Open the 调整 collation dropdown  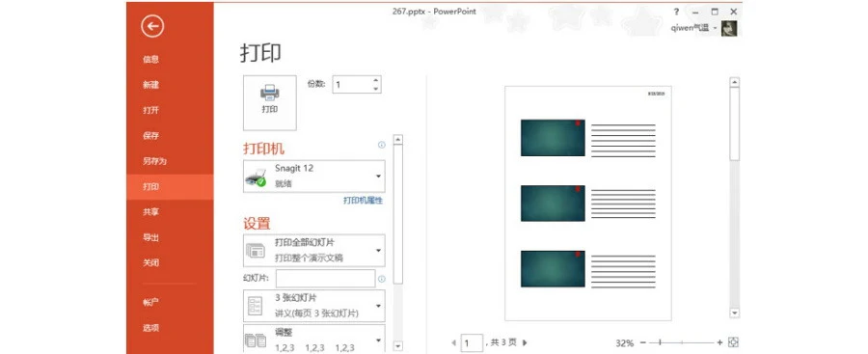tap(313, 339)
